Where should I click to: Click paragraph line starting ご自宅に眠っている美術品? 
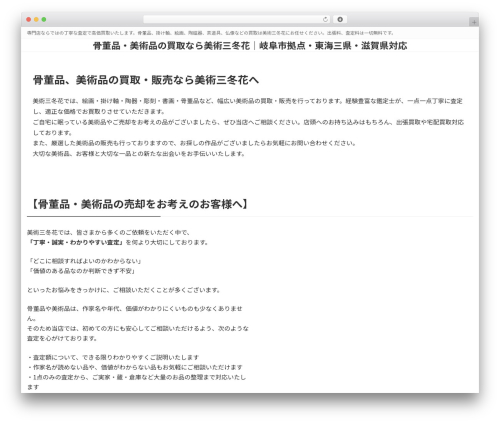248,127
